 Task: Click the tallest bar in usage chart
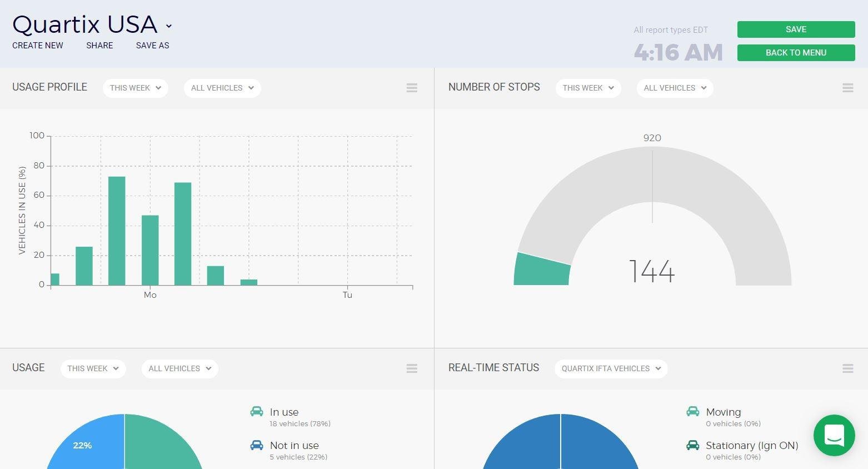click(x=117, y=231)
